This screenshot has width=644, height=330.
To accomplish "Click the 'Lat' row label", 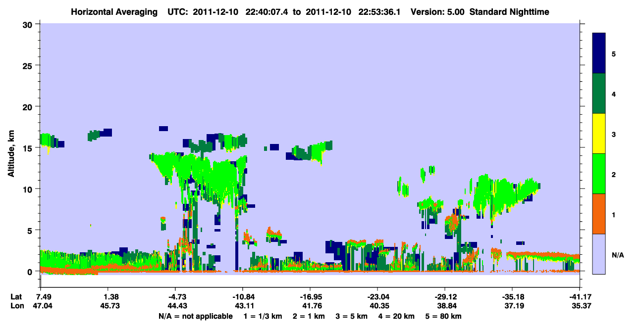I will (x=16, y=297).
